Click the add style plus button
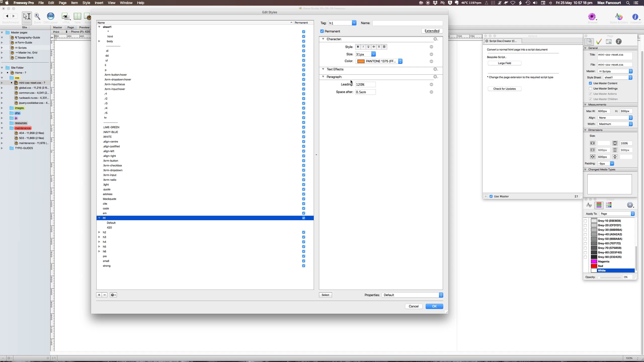Screen dimensions: 644x362 pos(99,295)
